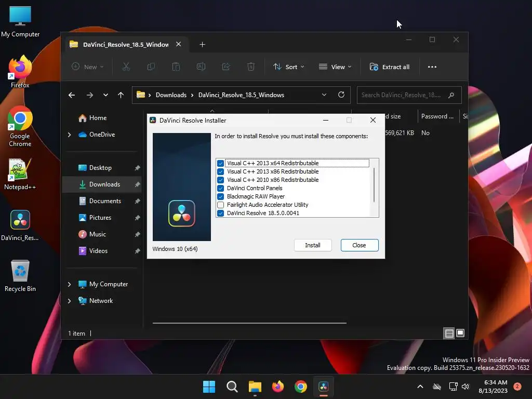Close the DaVinci_Resolve_18.5_Windows tab
The width and height of the screenshot is (532, 399).
(x=179, y=44)
